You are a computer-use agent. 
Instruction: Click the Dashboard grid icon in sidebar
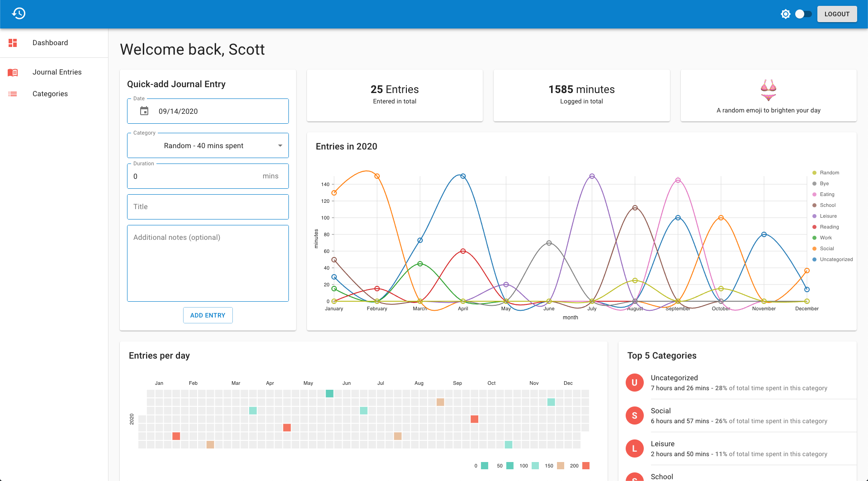[x=13, y=43]
